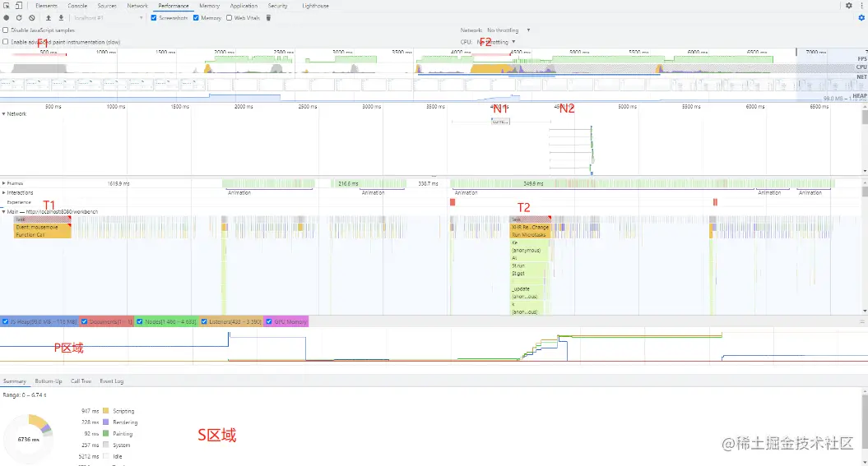Expand the Frames track
The height and width of the screenshot is (466, 868).
(3, 183)
